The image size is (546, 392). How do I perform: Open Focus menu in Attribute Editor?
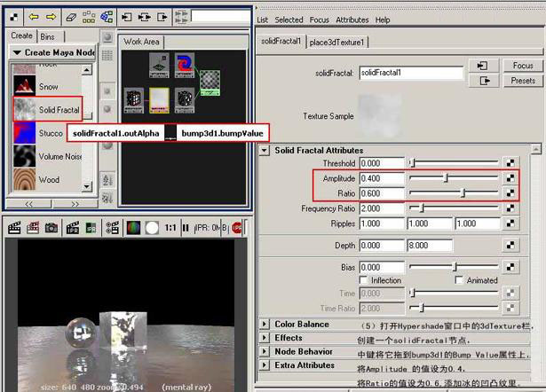[319, 20]
